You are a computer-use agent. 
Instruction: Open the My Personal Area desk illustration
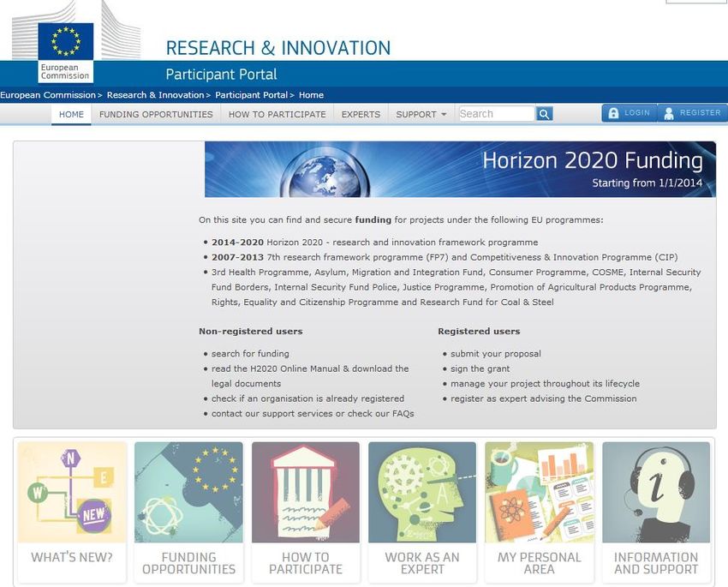(x=539, y=492)
